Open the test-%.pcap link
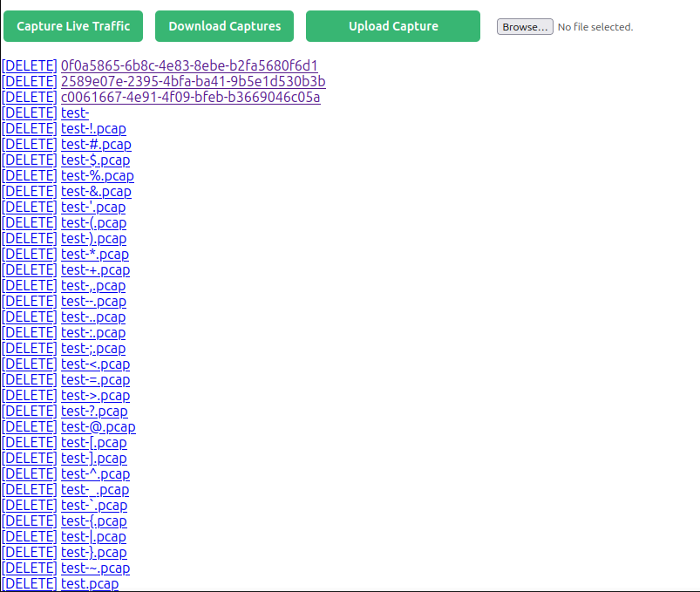 97,175
